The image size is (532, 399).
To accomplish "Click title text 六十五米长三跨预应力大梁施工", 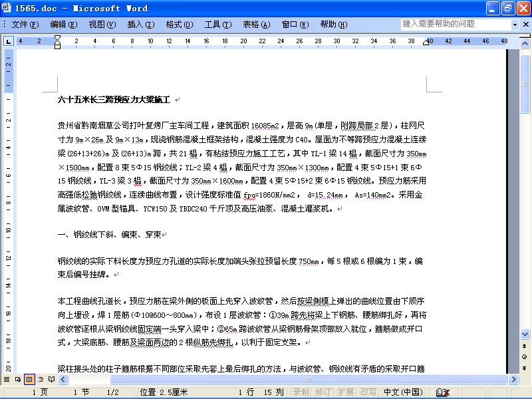I will [114, 99].
